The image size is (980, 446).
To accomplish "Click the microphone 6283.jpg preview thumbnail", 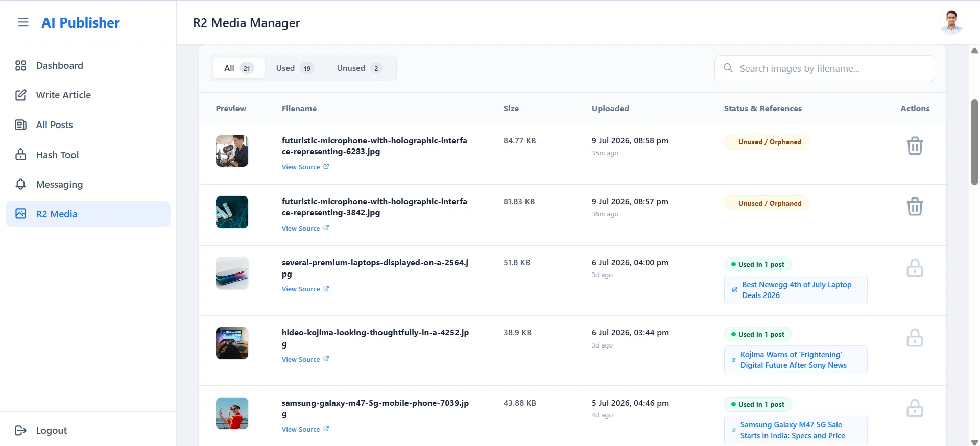I will pos(232,151).
